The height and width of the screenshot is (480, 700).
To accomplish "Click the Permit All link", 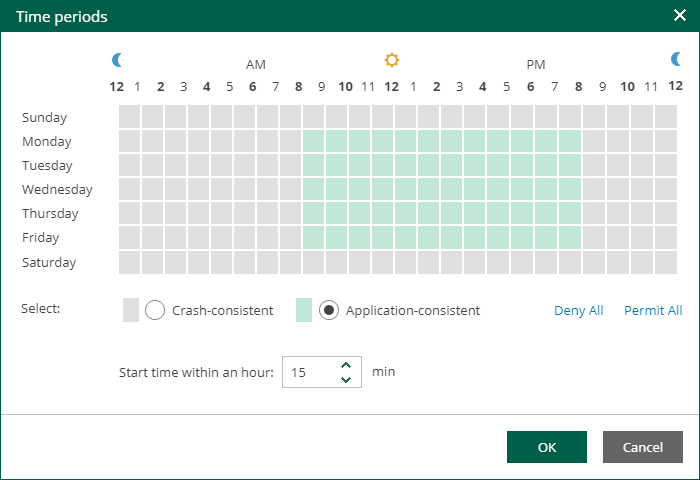I will [x=653, y=310].
